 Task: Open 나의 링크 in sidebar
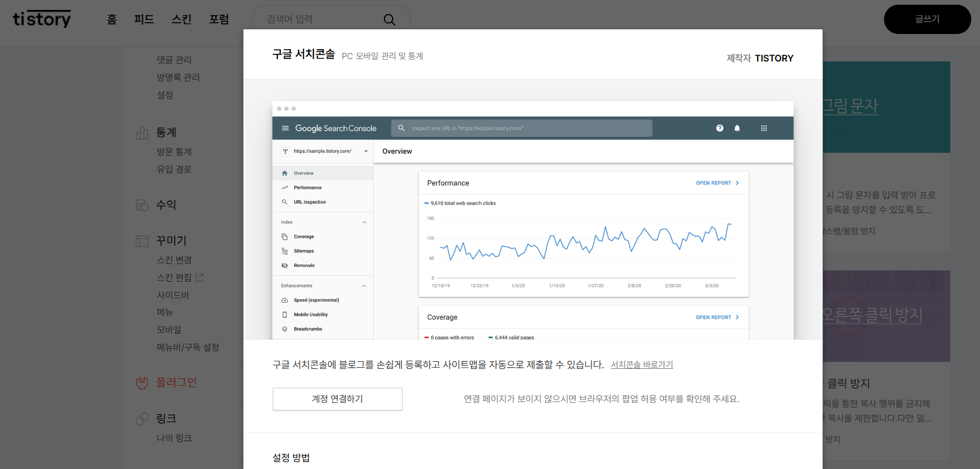pyautogui.click(x=174, y=438)
